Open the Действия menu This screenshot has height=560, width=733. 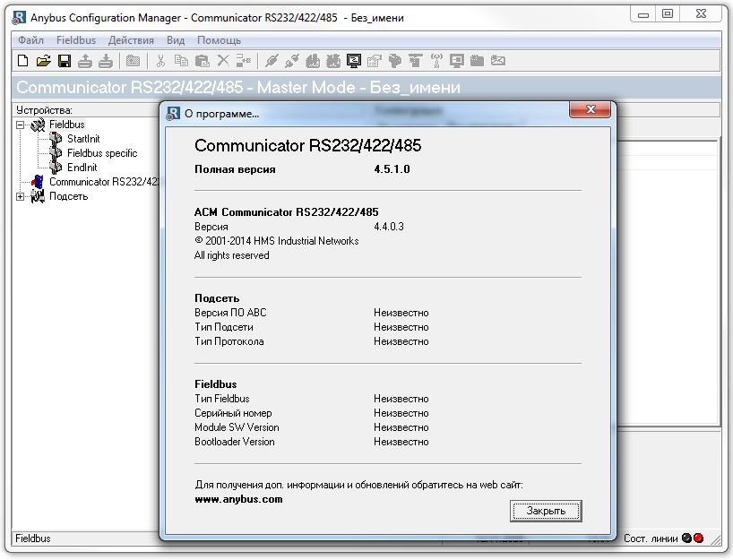click(x=131, y=40)
